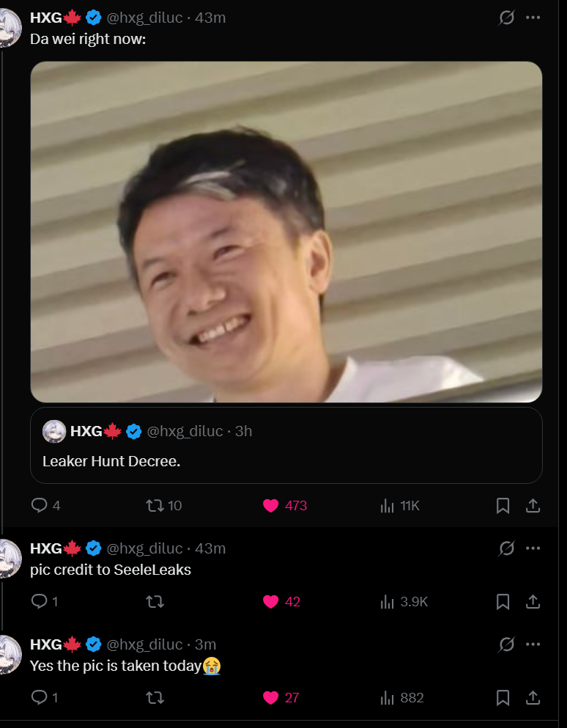
Task: Repost the 'pic credit to SeeleLeaks' tweet
Action: [x=155, y=602]
